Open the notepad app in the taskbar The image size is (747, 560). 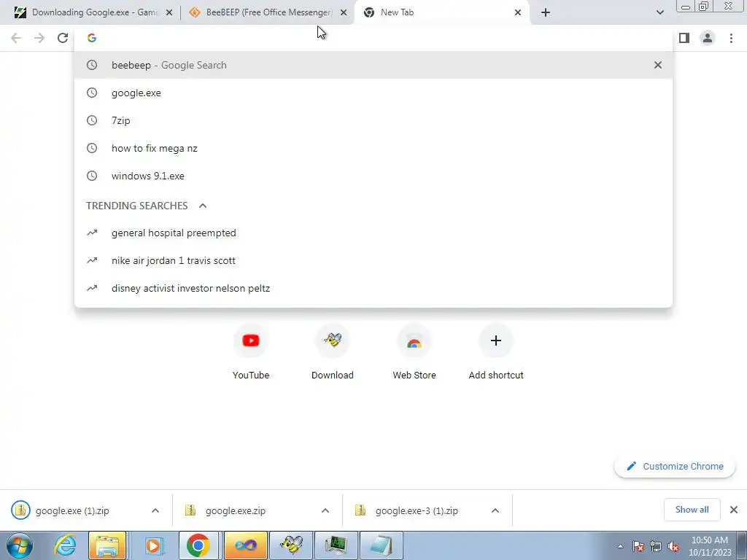click(x=381, y=545)
